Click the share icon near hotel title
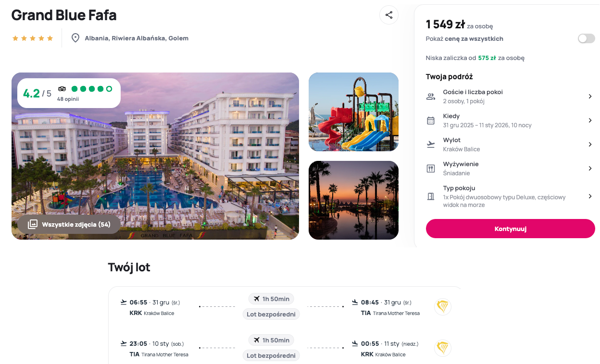 coord(389,14)
